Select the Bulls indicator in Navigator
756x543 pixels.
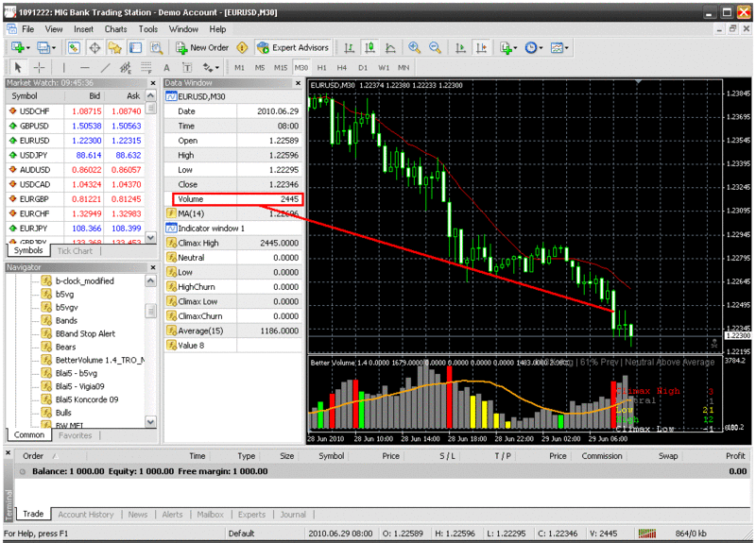(x=65, y=413)
